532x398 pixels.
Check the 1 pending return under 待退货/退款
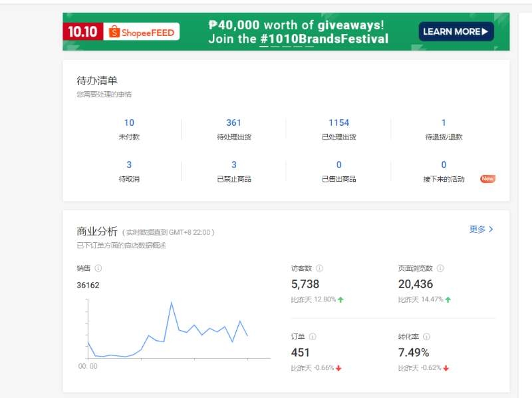pyautogui.click(x=443, y=122)
